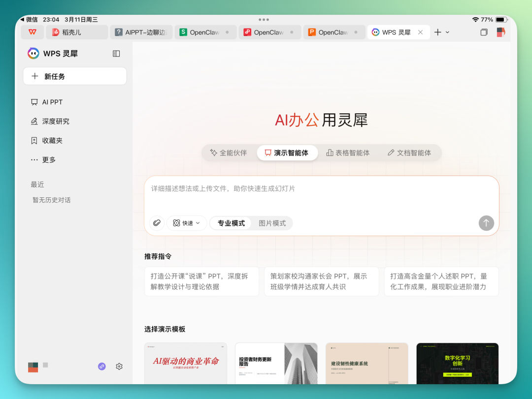The image size is (532, 399).
Task: Click the 推荐指令 heading
Action: [158, 256]
